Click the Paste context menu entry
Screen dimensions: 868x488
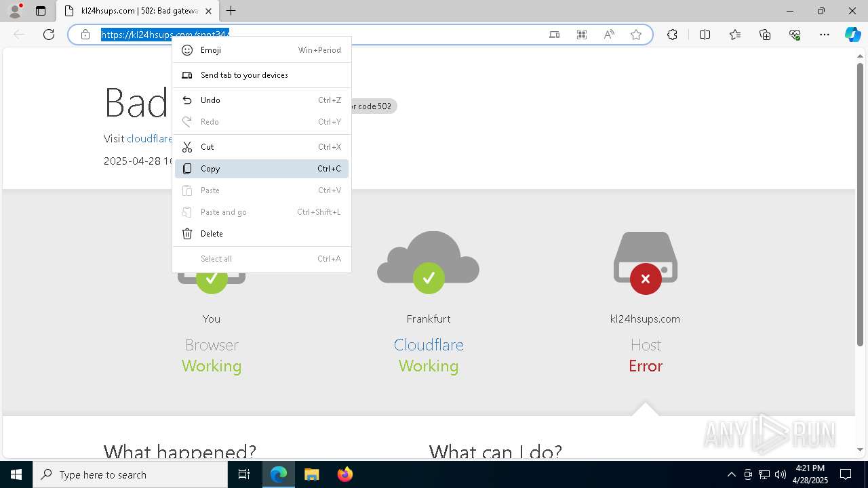pyautogui.click(x=262, y=190)
